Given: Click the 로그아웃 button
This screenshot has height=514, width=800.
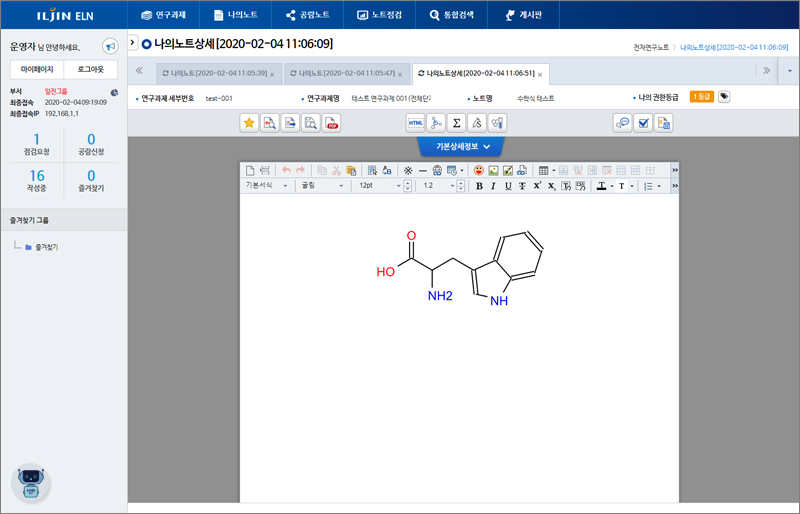Looking at the screenshot, I should click(91, 69).
